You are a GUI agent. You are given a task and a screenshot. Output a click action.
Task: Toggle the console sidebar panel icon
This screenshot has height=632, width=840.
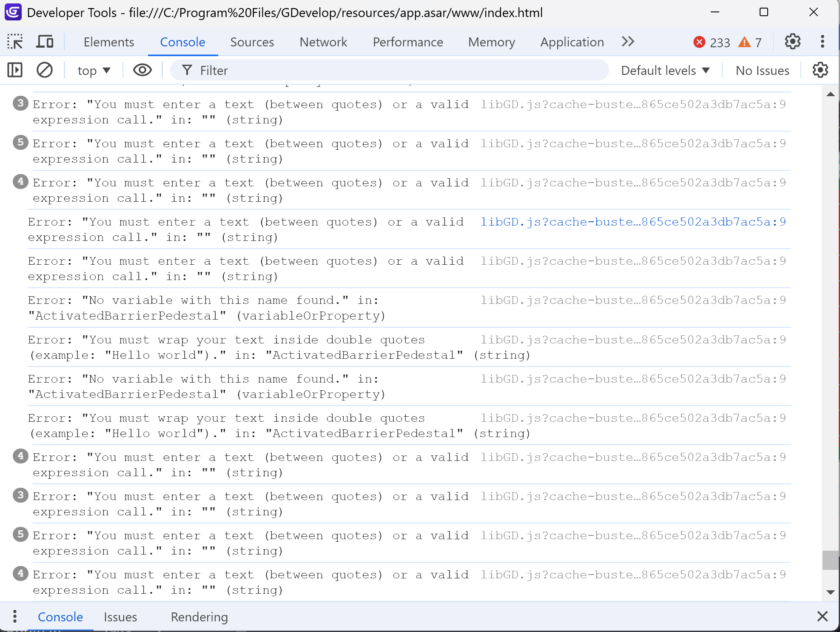click(x=15, y=70)
